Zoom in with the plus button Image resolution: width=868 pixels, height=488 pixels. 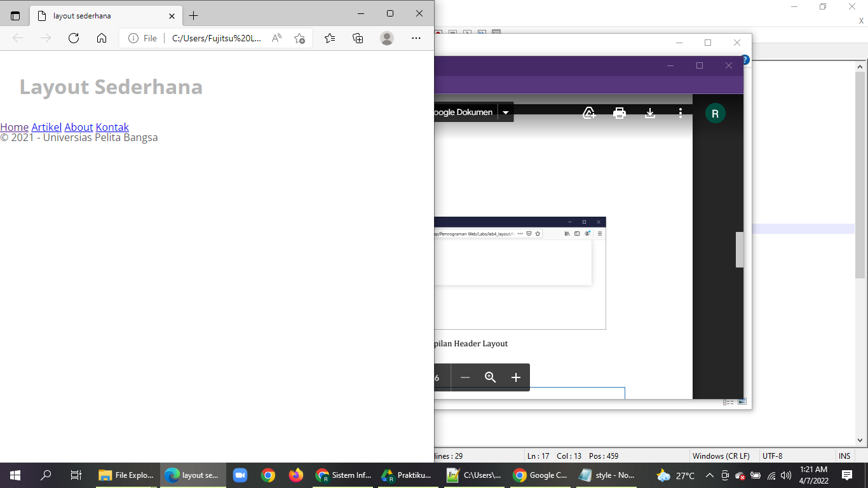(x=515, y=377)
